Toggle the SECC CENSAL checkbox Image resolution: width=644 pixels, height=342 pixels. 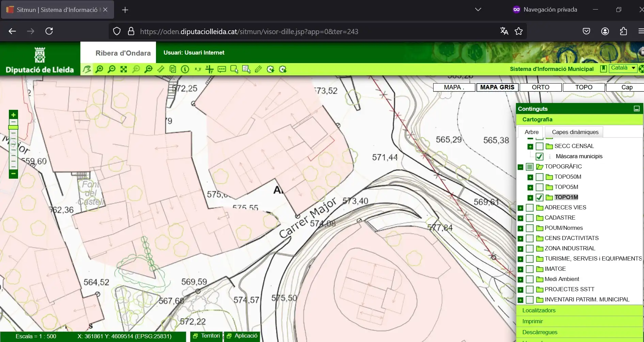pyautogui.click(x=539, y=146)
